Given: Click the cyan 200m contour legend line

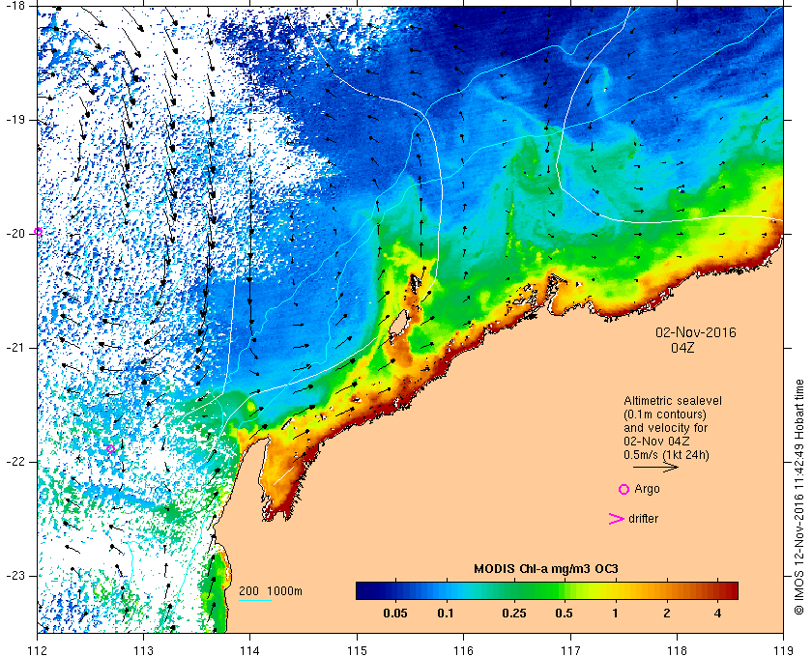Looking at the screenshot, I should 255,601.
